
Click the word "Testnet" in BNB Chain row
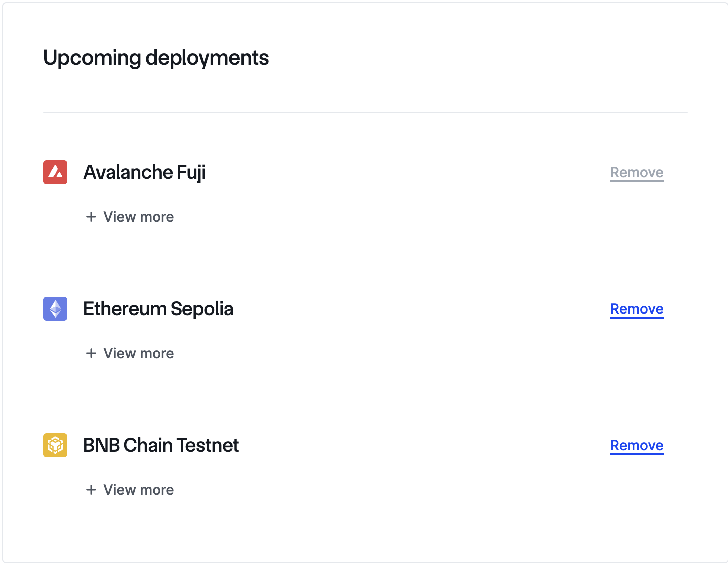[207, 445]
